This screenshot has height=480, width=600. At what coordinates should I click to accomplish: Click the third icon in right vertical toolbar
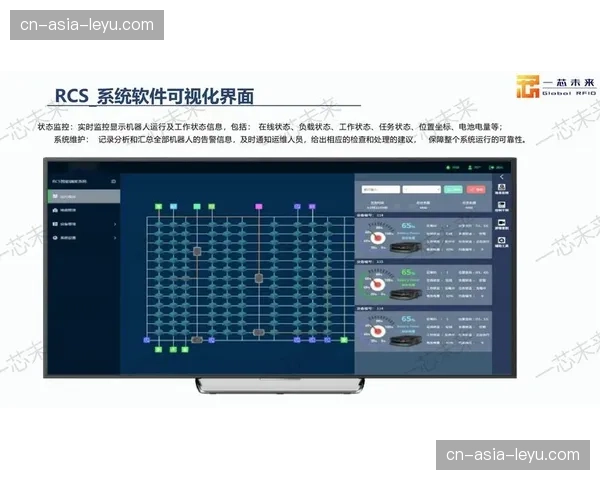pos(502,224)
